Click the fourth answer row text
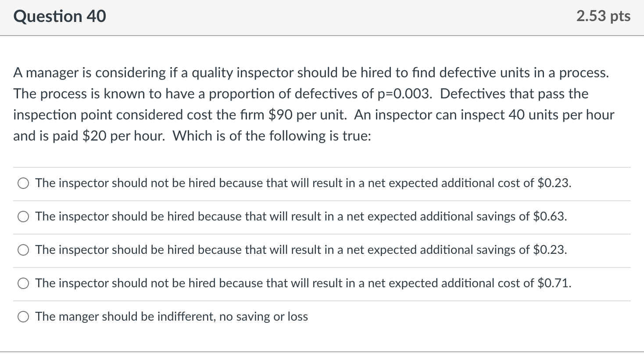Image resolution: width=644 pixels, height=354 pixels. click(303, 283)
